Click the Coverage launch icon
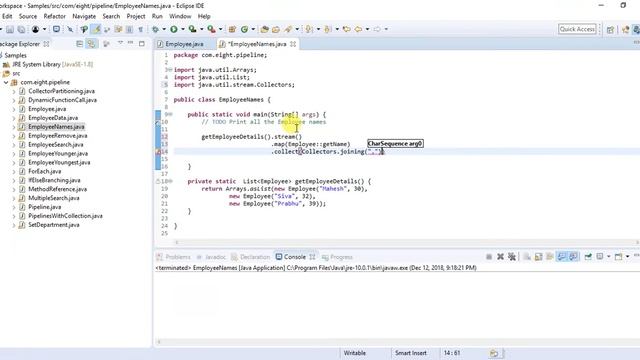Viewport: 640px width, 360px height. click(192, 29)
